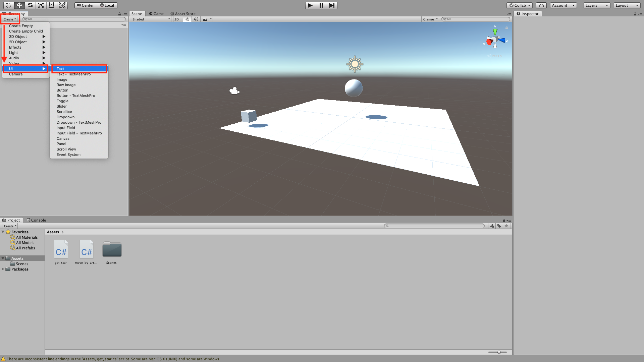The height and width of the screenshot is (362, 644).
Task: Open the get_star C# script
Action: pyautogui.click(x=61, y=249)
